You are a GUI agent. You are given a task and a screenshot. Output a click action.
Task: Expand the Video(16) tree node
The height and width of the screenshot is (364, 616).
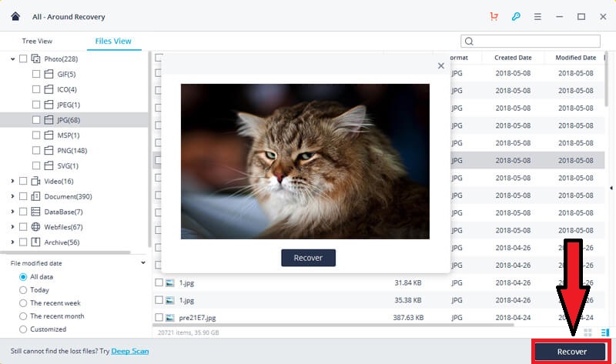pyautogui.click(x=12, y=181)
